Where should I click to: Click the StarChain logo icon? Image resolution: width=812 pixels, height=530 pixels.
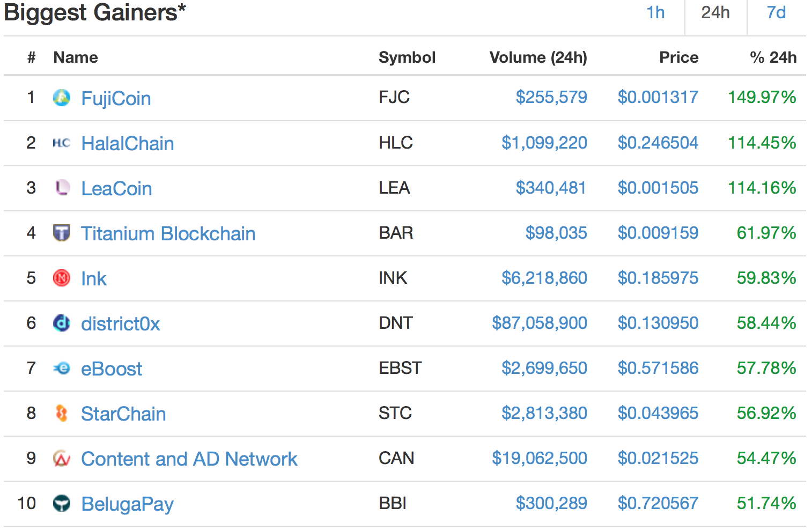click(x=62, y=413)
